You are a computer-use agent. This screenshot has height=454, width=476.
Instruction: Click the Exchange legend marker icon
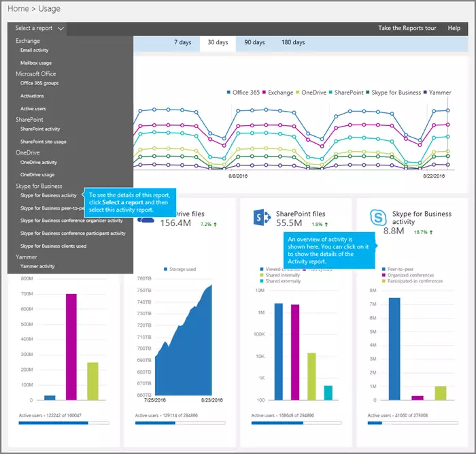tap(264, 93)
